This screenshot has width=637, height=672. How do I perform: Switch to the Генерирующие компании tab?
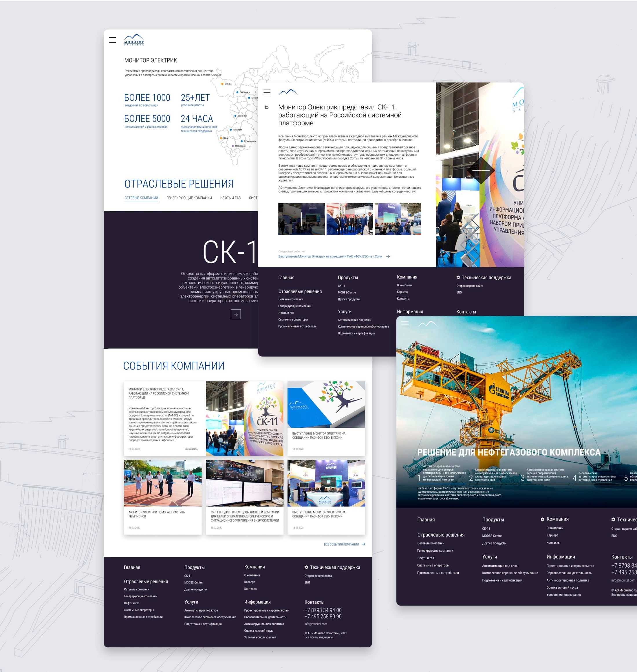coord(189,198)
